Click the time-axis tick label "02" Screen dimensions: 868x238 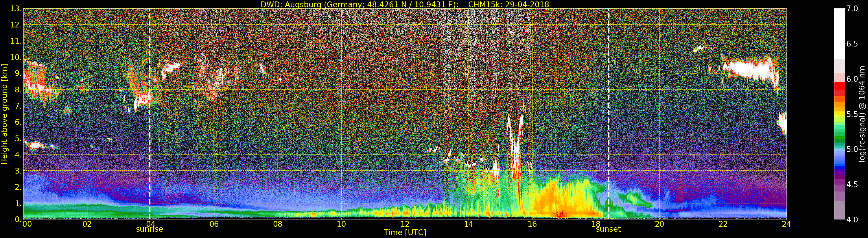(87, 224)
